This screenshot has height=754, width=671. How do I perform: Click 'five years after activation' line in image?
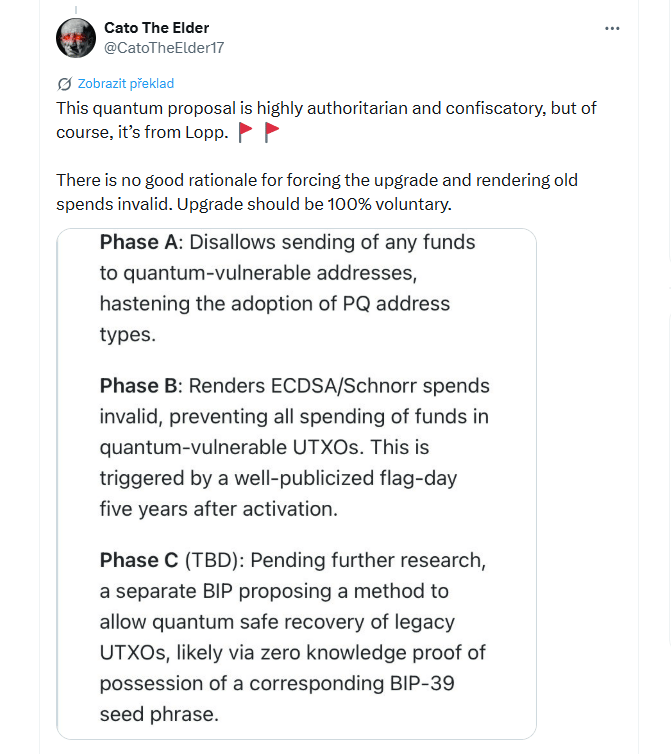218,508
